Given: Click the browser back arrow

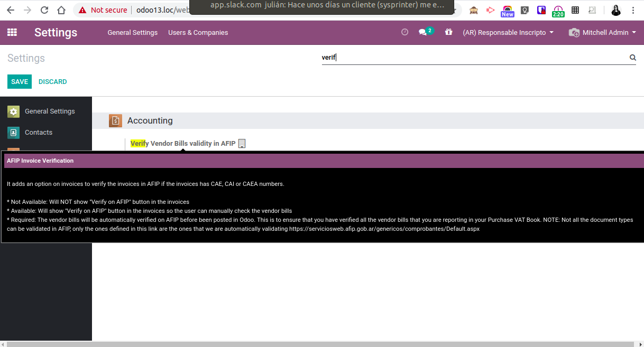Looking at the screenshot, I should pyautogui.click(x=11, y=10).
